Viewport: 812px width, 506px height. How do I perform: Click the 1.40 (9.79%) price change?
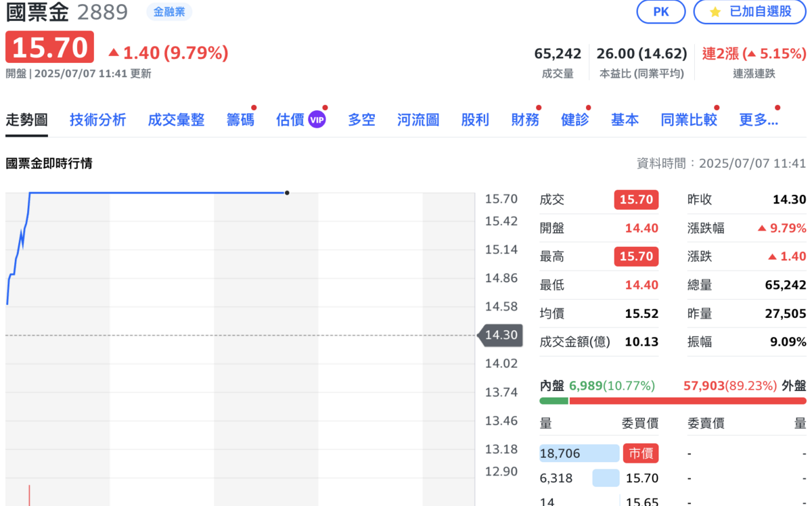click(168, 52)
